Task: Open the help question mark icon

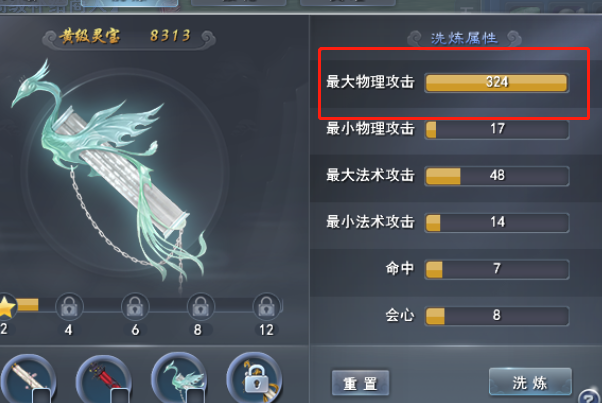Action: (x=590, y=396)
